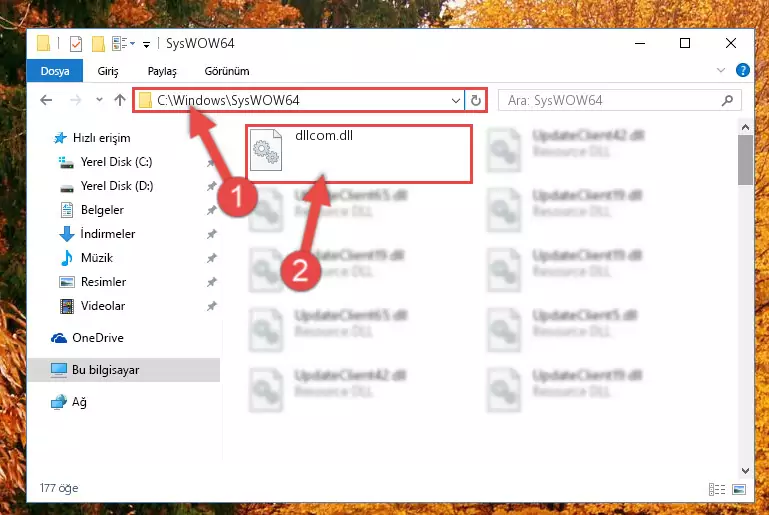Select Bu bilgisayar in navigation pane
Viewport: 769px width, 515px height.
coord(124,370)
